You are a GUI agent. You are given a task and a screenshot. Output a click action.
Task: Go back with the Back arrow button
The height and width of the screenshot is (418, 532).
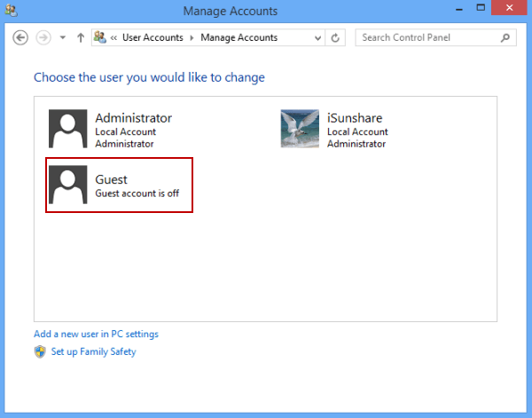(x=20, y=37)
